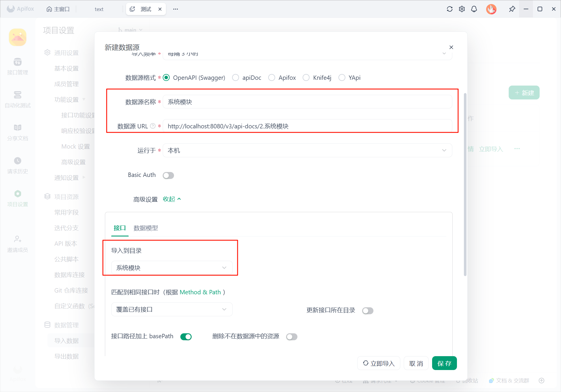561x392 pixels.
Task: Click the 数据源名称 input field
Action: [x=307, y=102]
